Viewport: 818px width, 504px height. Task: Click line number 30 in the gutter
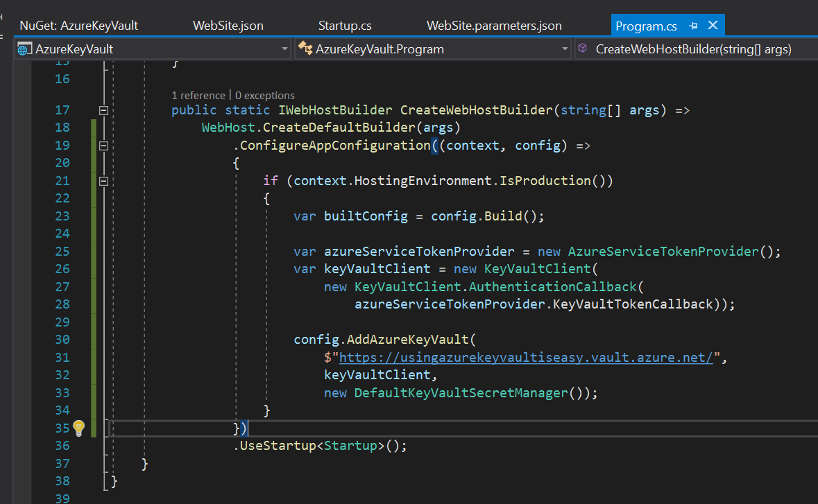(62, 339)
